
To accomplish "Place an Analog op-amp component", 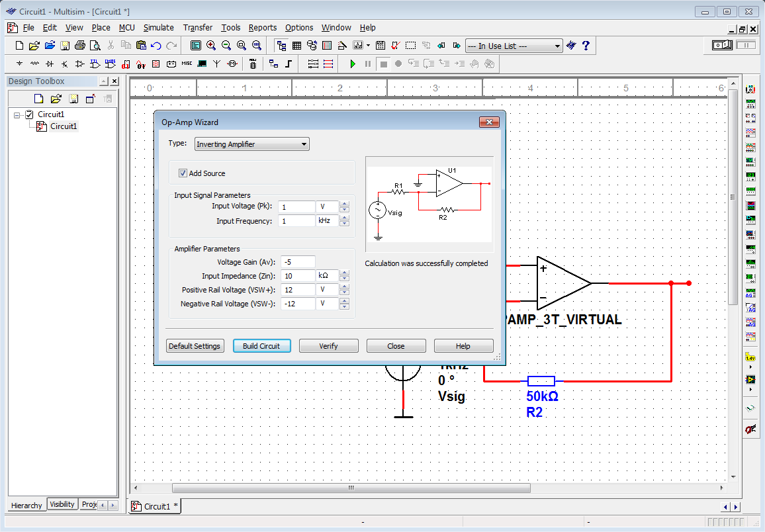I will 80,64.
